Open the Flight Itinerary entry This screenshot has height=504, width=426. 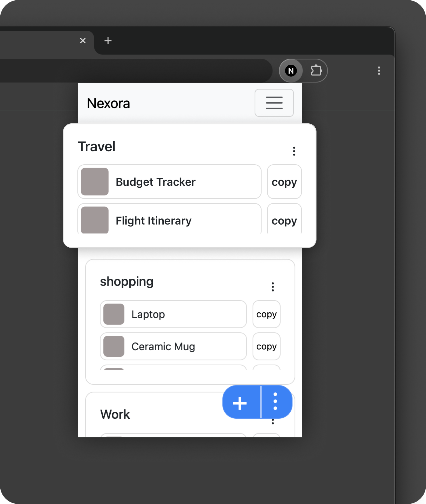tap(169, 219)
